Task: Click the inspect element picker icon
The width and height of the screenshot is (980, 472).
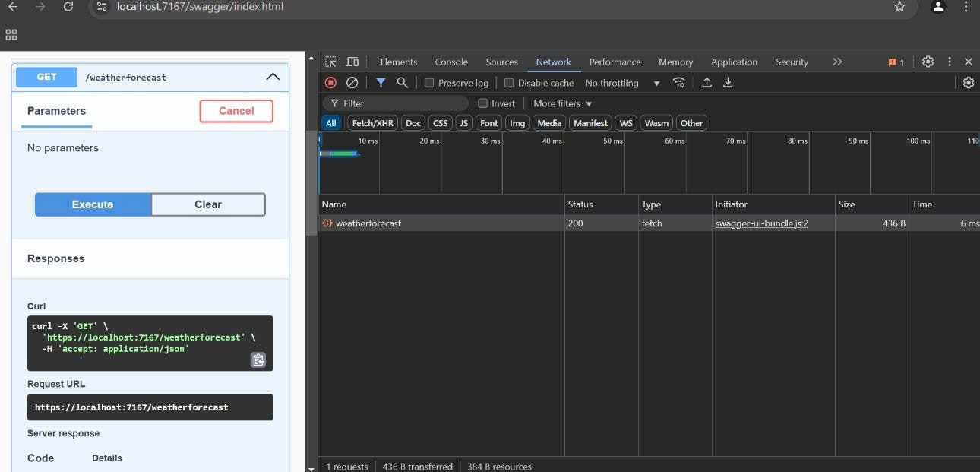Action: (x=330, y=62)
